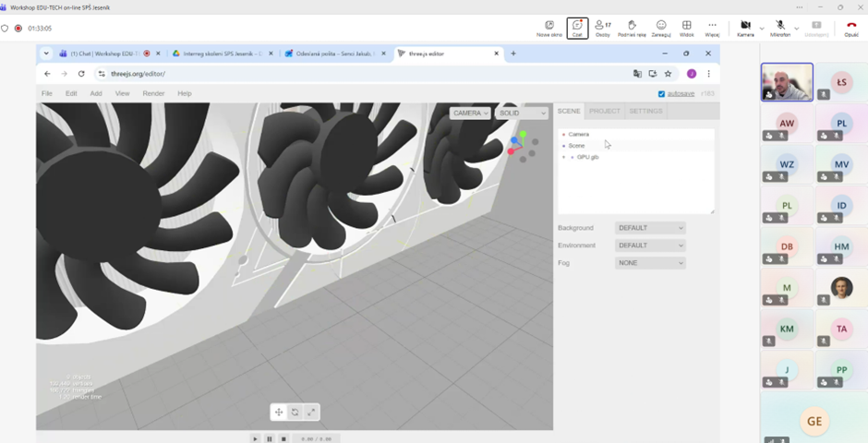Select GPU.glb in the scene tree

[588, 158]
